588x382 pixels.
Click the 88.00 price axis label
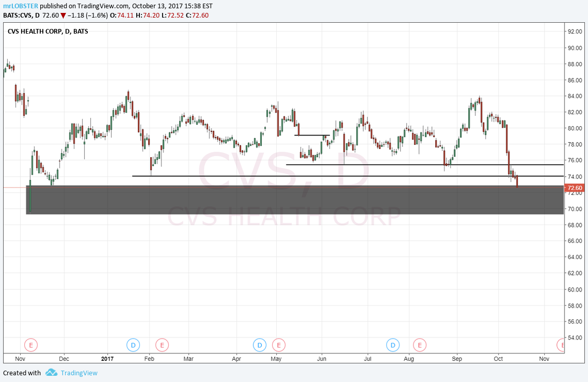click(575, 64)
